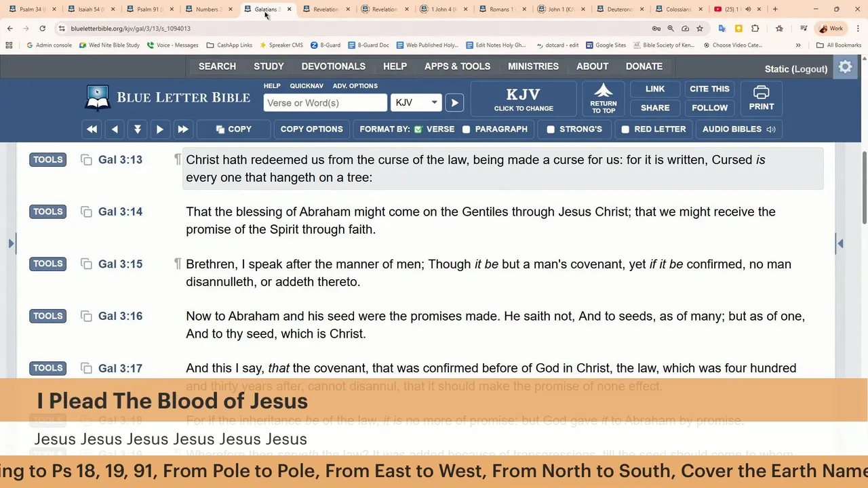
Task: Open KJV version dropdown
Action: 416,102
